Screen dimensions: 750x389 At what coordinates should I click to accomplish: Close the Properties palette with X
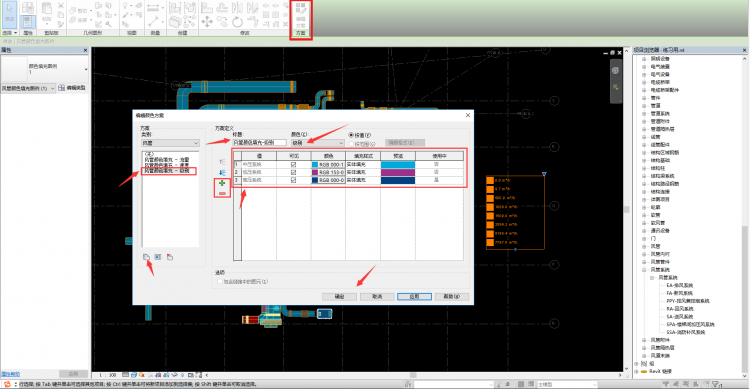(x=86, y=50)
